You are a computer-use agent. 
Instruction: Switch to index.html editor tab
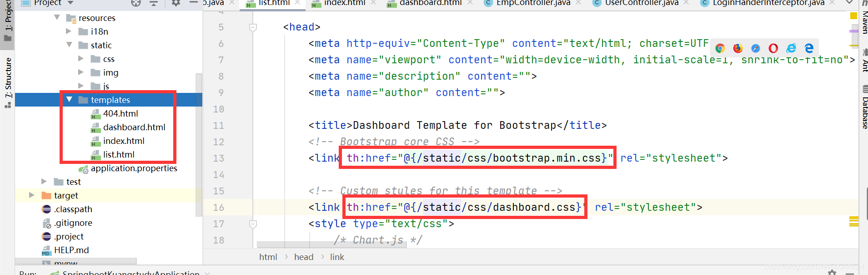pos(344,3)
